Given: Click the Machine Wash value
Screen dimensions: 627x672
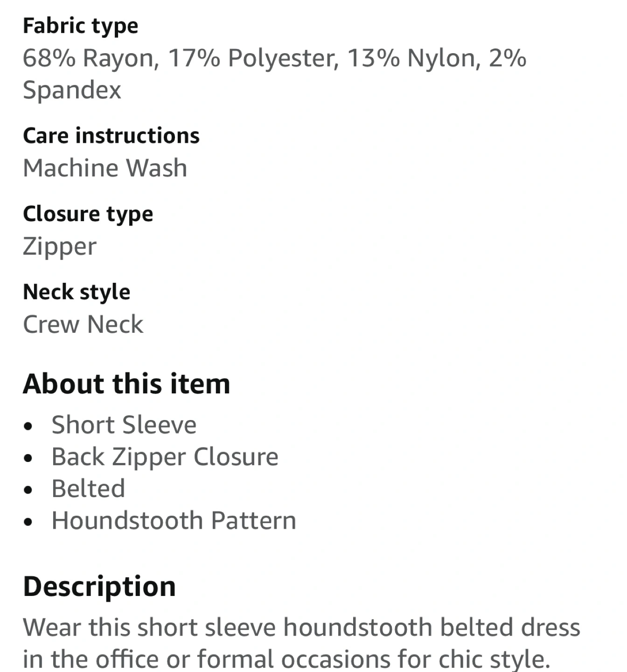Looking at the screenshot, I should [x=105, y=168].
